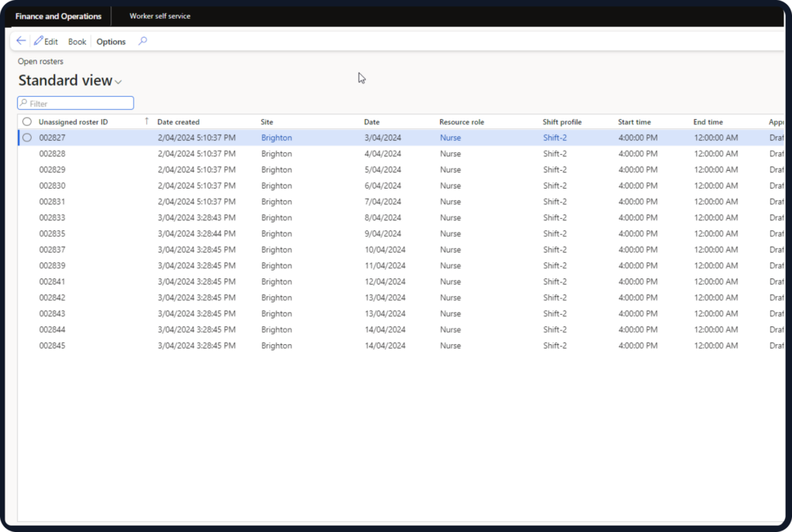Click the End time column header
Viewport: 792px width, 532px height.
click(x=708, y=121)
